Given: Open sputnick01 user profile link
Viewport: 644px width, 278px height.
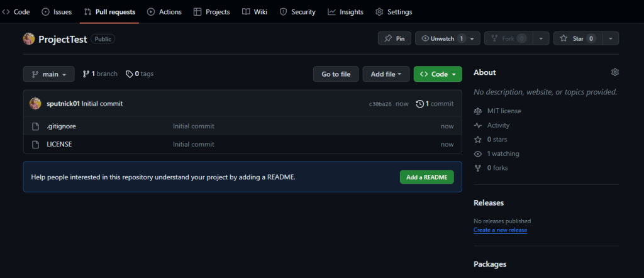Looking at the screenshot, I should (x=64, y=104).
